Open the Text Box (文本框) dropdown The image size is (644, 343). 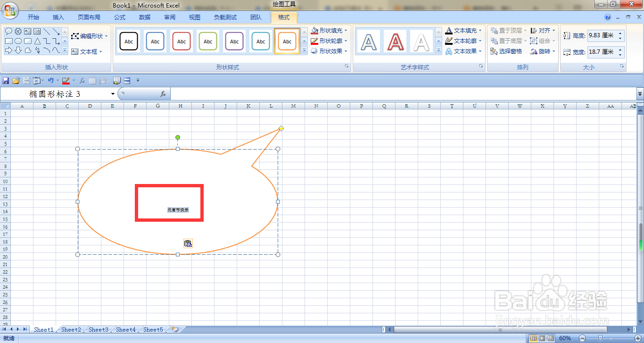pos(87,52)
